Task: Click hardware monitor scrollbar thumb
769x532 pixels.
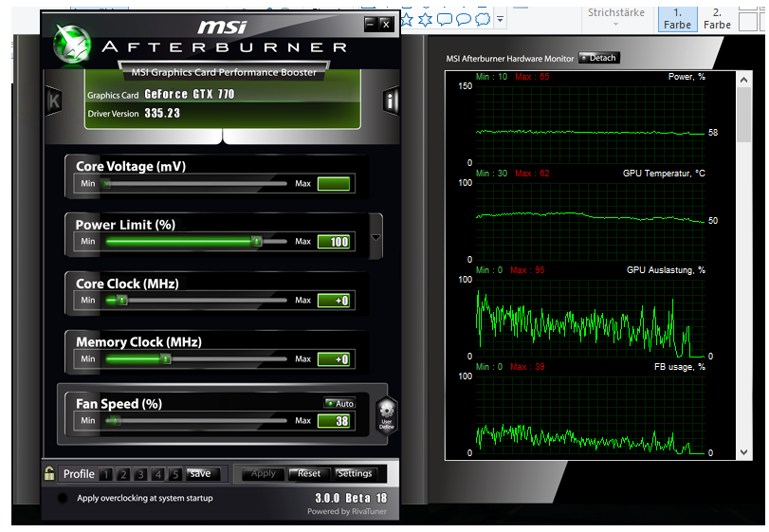Action: [x=744, y=114]
